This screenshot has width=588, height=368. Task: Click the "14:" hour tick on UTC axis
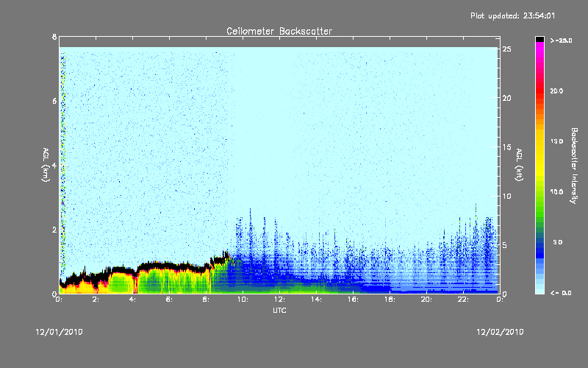coord(317,300)
